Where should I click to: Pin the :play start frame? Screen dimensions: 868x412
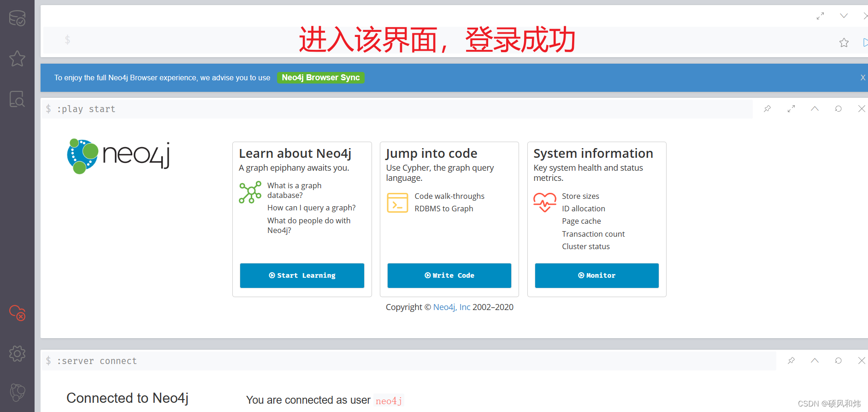[767, 109]
